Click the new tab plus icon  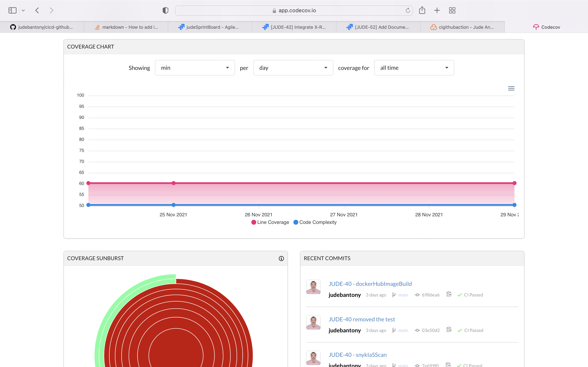(437, 10)
